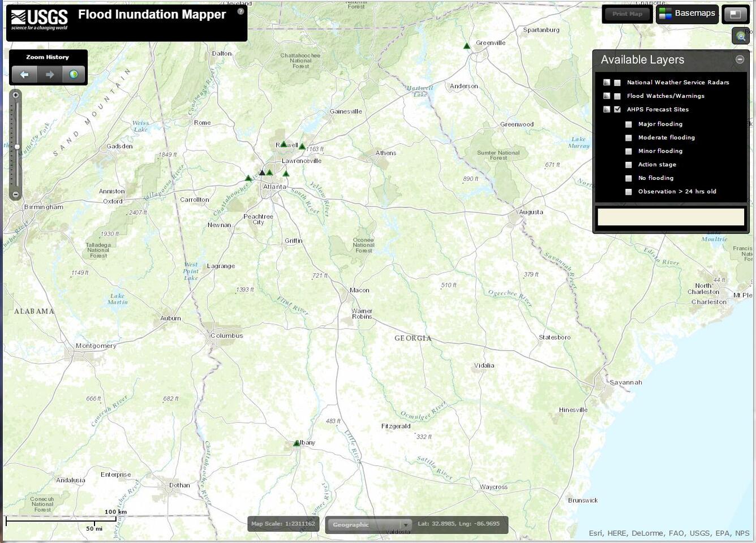Open the help question mark icon on the title bar
The height and width of the screenshot is (543, 756).
pyautogui.click(x=240, y=11)
